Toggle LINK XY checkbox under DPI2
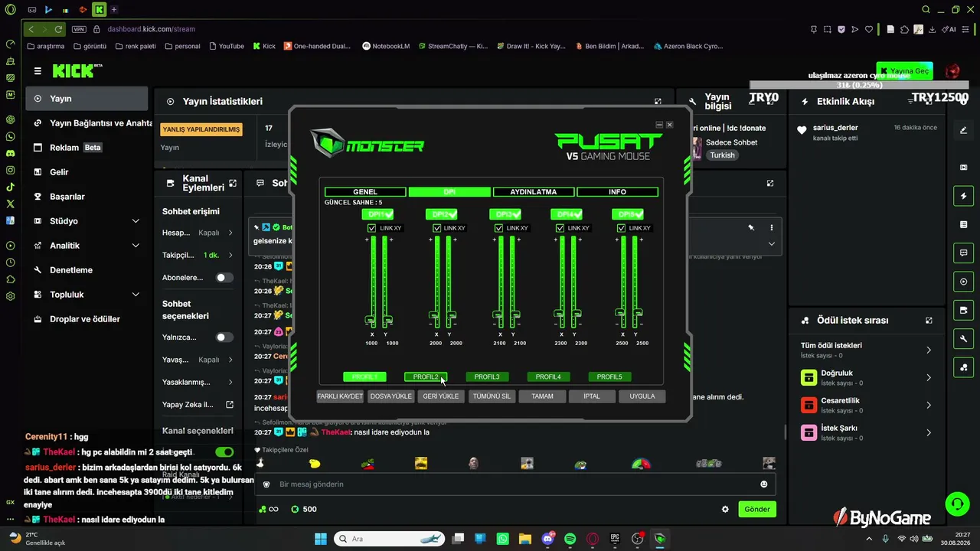 pyautogui.click(x=436, y=228)
